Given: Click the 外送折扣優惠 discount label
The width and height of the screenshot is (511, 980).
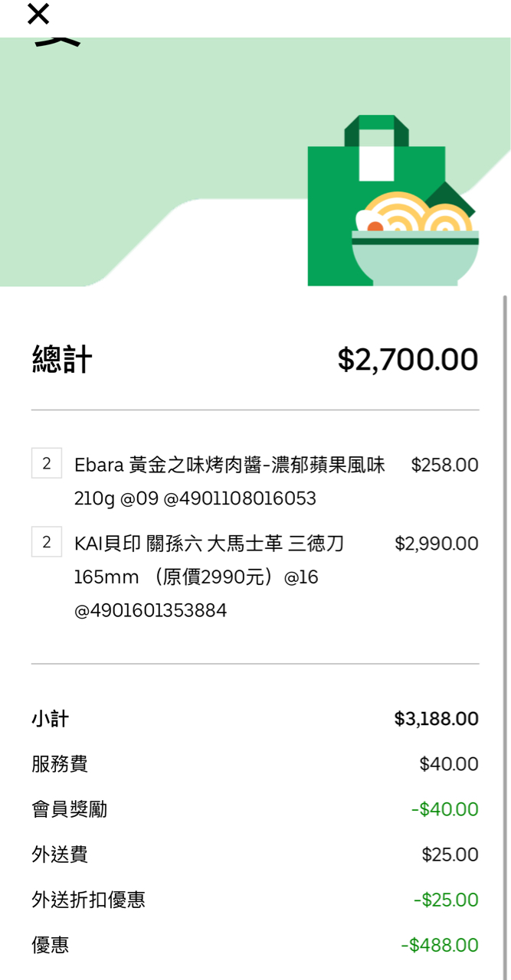Looking at the screenshot, I should (x=88, y=900).
